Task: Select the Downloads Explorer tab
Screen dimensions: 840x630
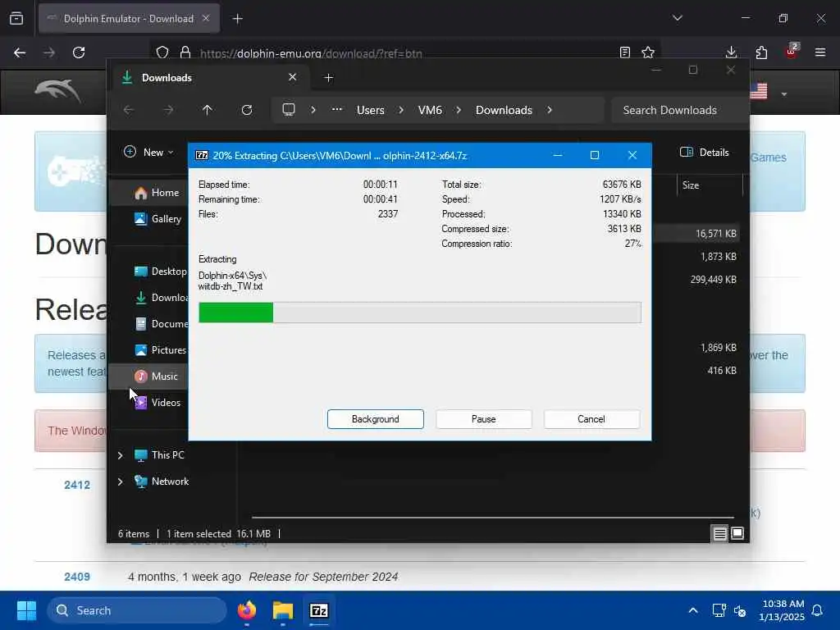Action: 209,78
